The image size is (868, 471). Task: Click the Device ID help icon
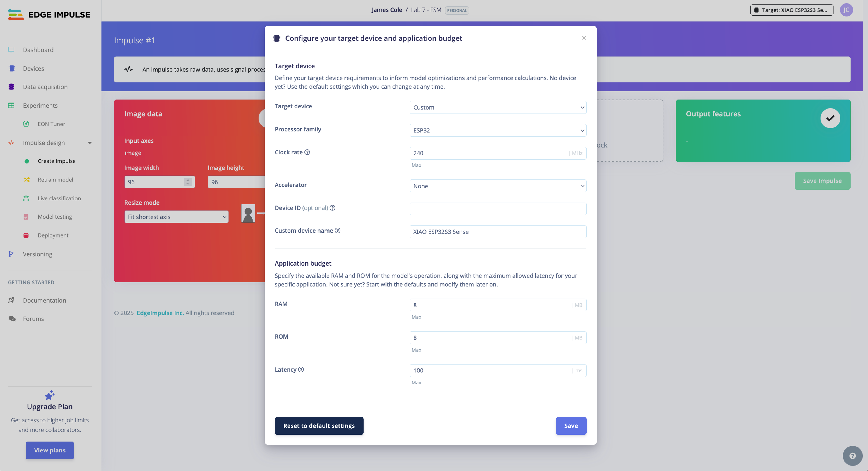[332, 207]
